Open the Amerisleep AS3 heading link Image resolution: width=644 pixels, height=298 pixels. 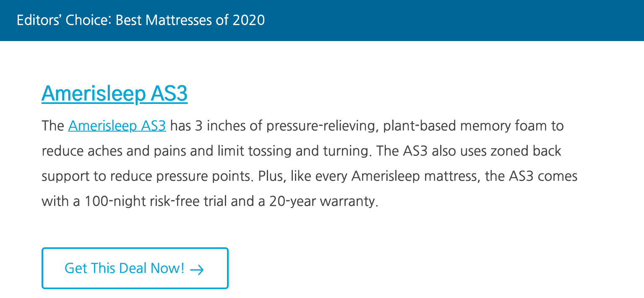click(x=115, y=93)
